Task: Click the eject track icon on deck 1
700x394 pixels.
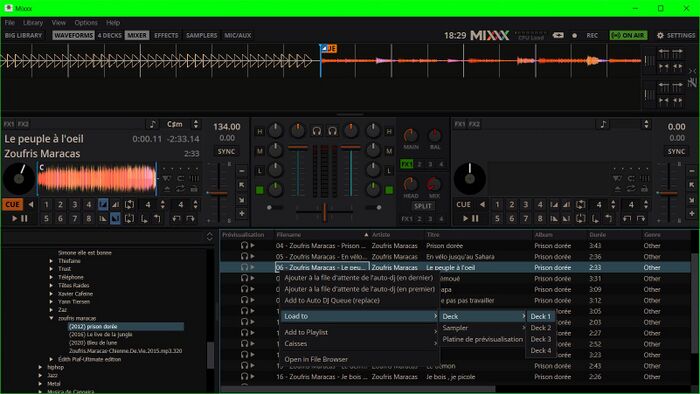Action: point(167,189)
